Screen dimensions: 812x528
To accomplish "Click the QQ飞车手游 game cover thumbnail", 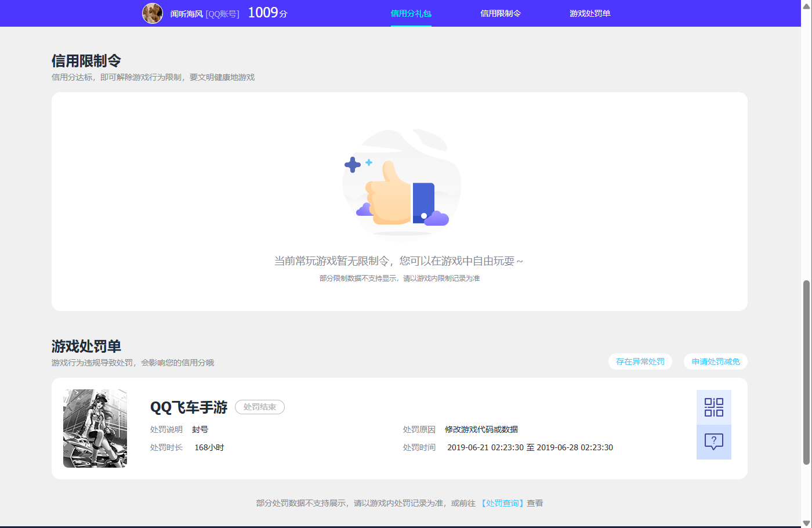I will (95, 428).
